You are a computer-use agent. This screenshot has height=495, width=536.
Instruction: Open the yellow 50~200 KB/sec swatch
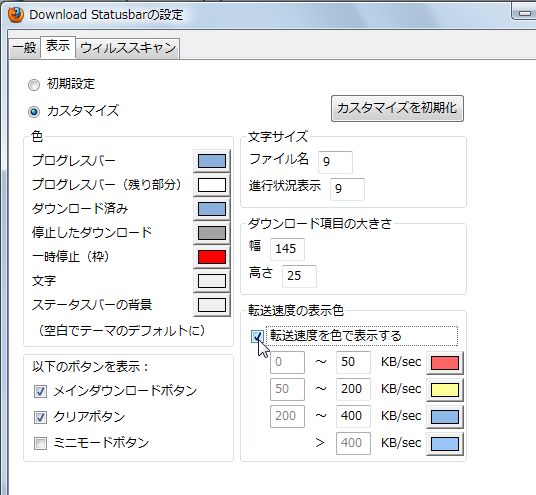coord(445,390)
